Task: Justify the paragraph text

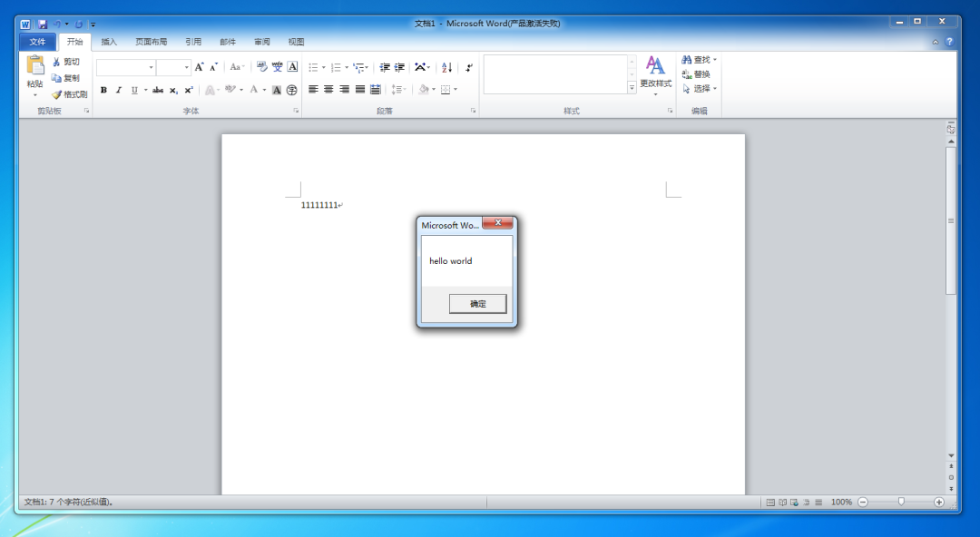Action: point(360,90)
